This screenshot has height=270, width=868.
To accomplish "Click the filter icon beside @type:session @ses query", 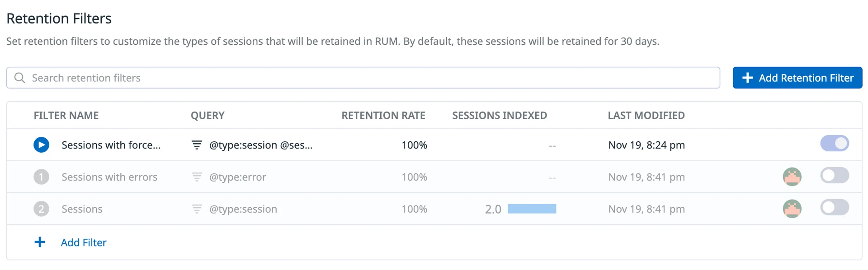I will point(197,145).
